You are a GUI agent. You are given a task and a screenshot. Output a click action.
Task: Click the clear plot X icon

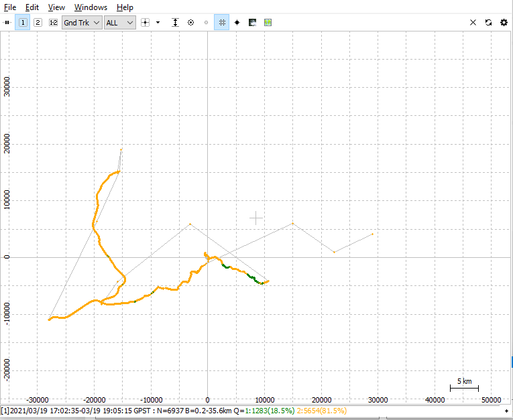pyautogui.click(x=473, y=23)
